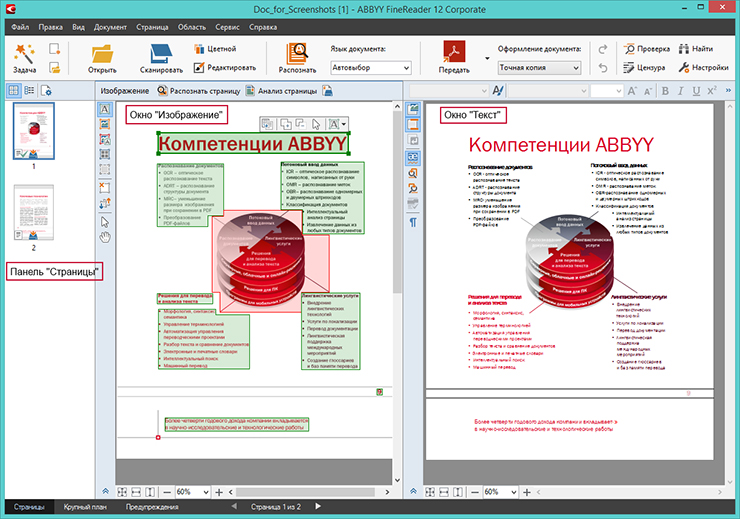Click the Анализ страницы button
This screenshot has height=519, width=740.
(282, 91)
